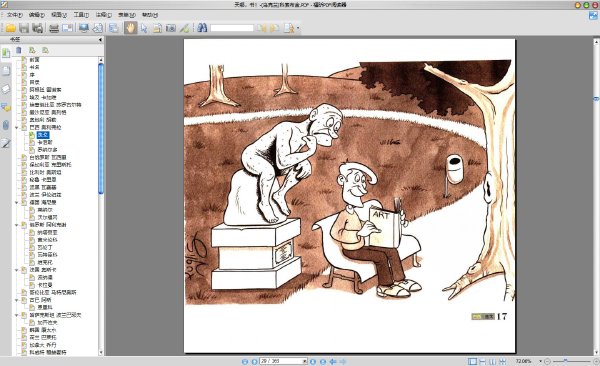Click the delete bookmark trash icon
The width and height of the screenshot is (600, 366).
19,50
